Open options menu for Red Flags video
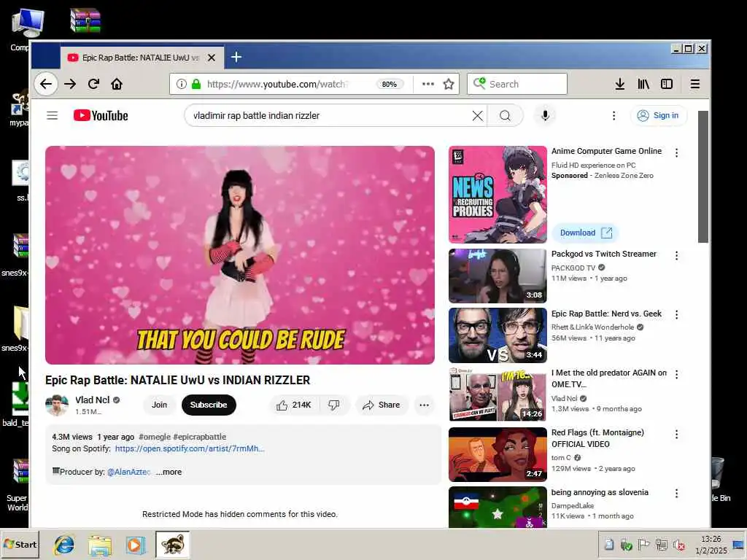Image resolution: width=747 pixels, height=560 pixels. [676, 435]
